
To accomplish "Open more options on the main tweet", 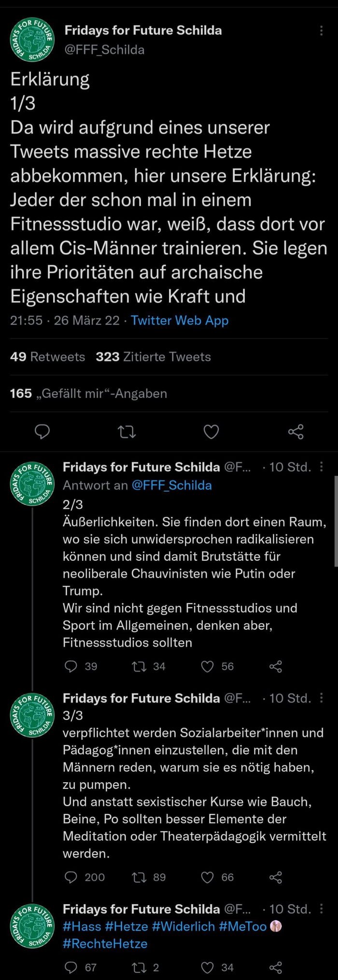I will (322, 30).
